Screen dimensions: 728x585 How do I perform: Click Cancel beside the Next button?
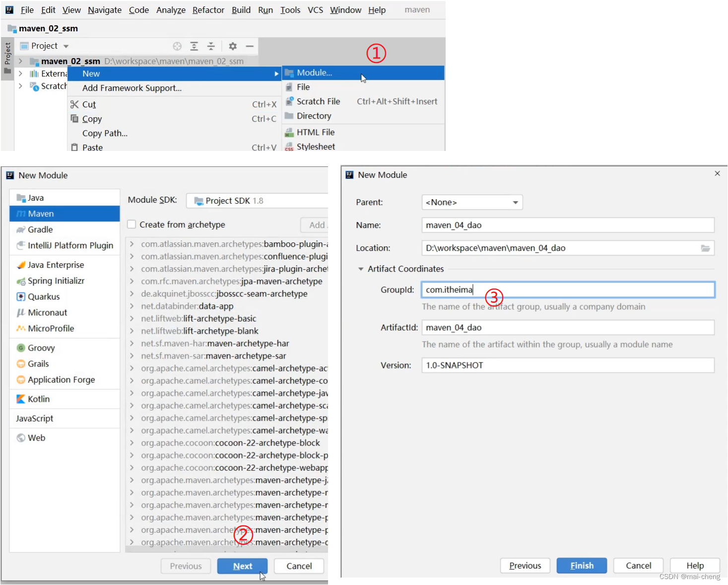pyautogui.click(x=299, y=566)
